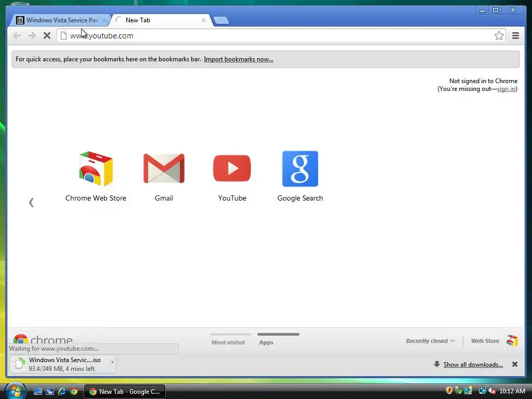Click Show all downloads link
The height and width of the screenshot is (399, 532).
473,364
